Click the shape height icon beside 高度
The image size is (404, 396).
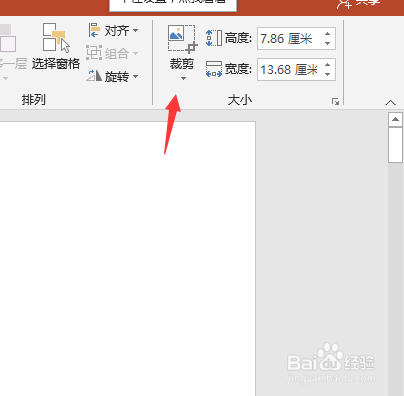[214, 38]
